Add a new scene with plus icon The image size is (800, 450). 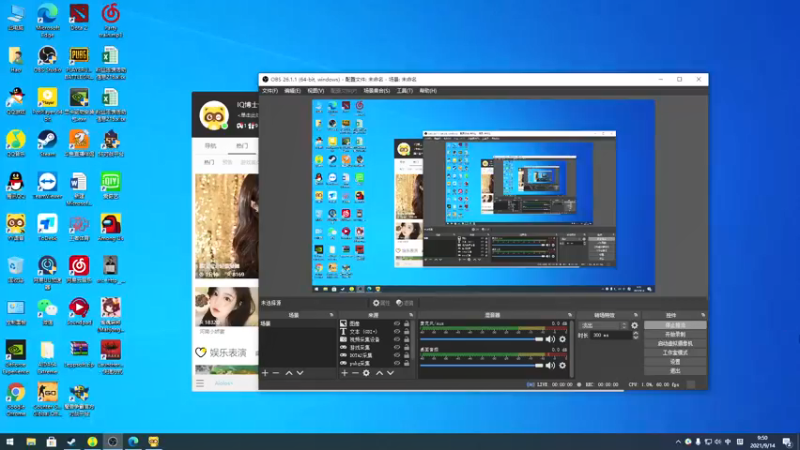tap(265, 373)
